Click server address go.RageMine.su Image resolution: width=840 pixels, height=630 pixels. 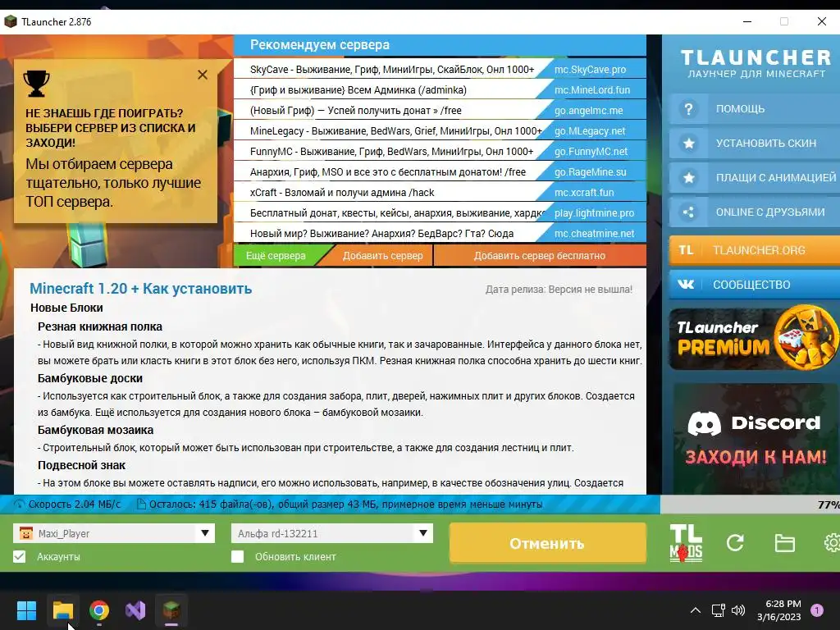tap(591, 172)
